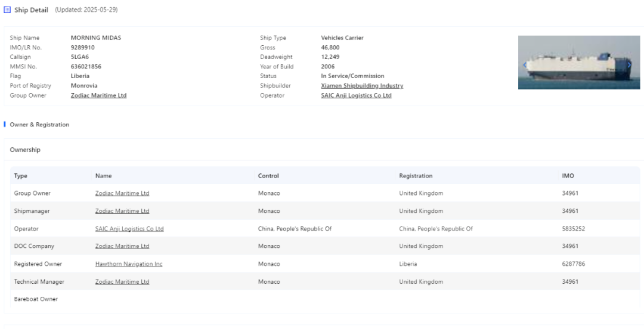The width and height of the screenshot is (644, 329).
Task: Click IMO 5835252 in Operator row
Action: (574, 229)
